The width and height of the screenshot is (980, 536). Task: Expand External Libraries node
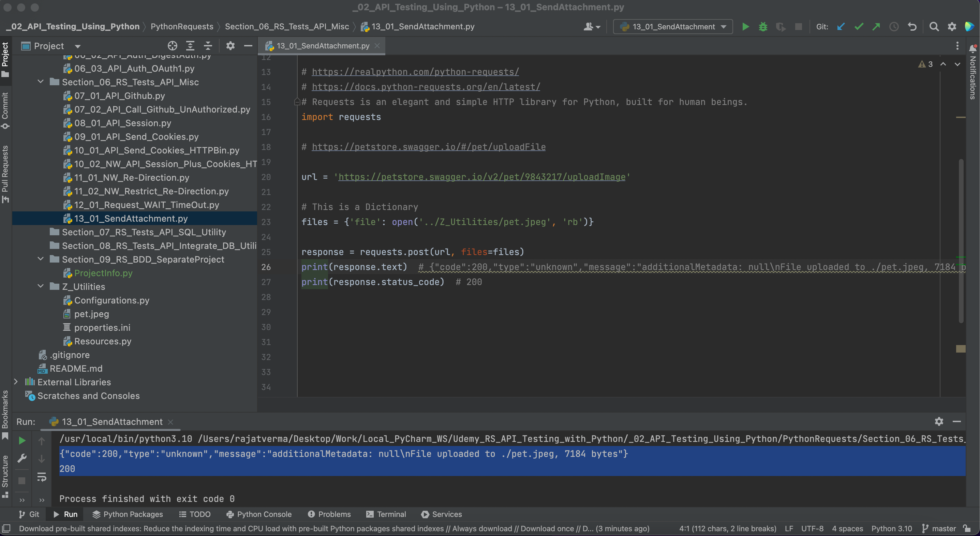(x=16, y=382)
